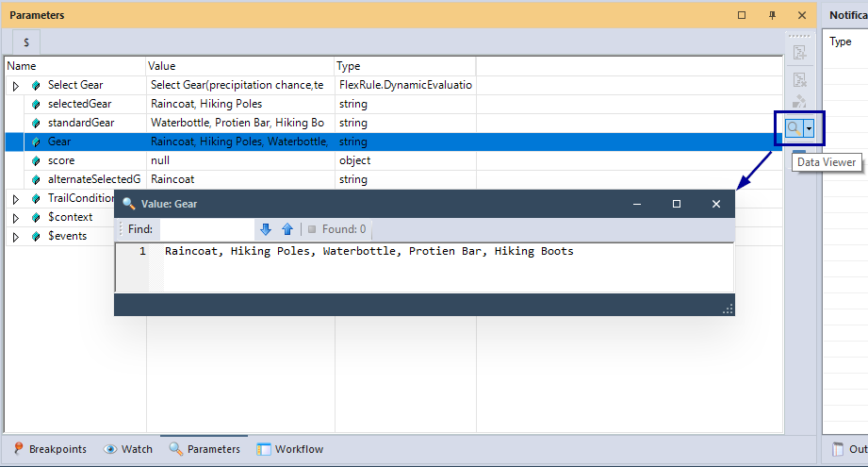Select the selectedGear parameter row
The height and width of the screenshot is (467, 868).
pyautogui.click(x=394, y=104)
